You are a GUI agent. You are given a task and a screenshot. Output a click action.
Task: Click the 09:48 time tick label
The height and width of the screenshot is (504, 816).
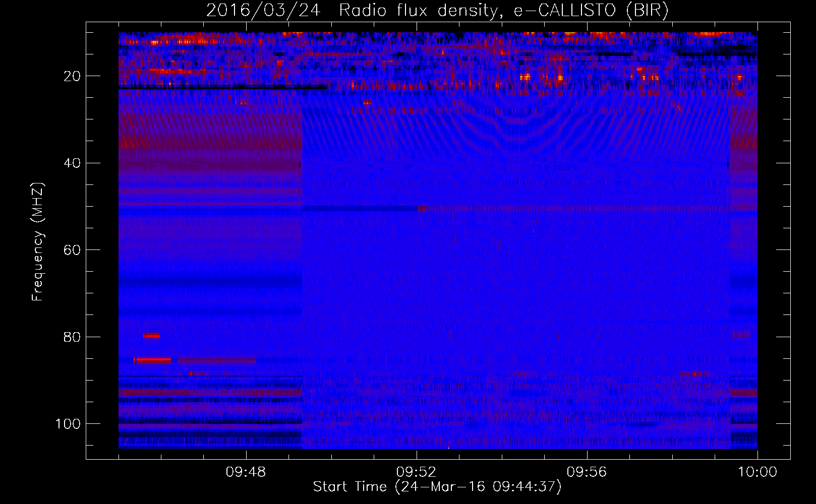click(246, 472)
